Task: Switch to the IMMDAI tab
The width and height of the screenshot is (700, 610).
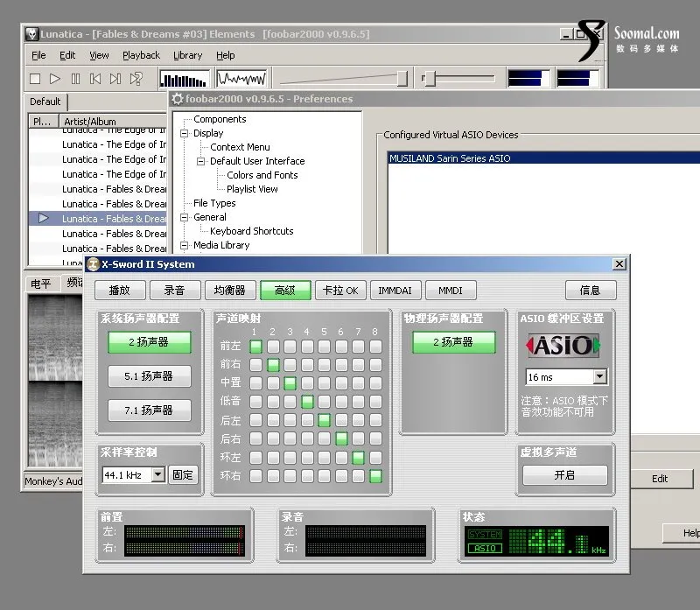Action: click(395, 291)
